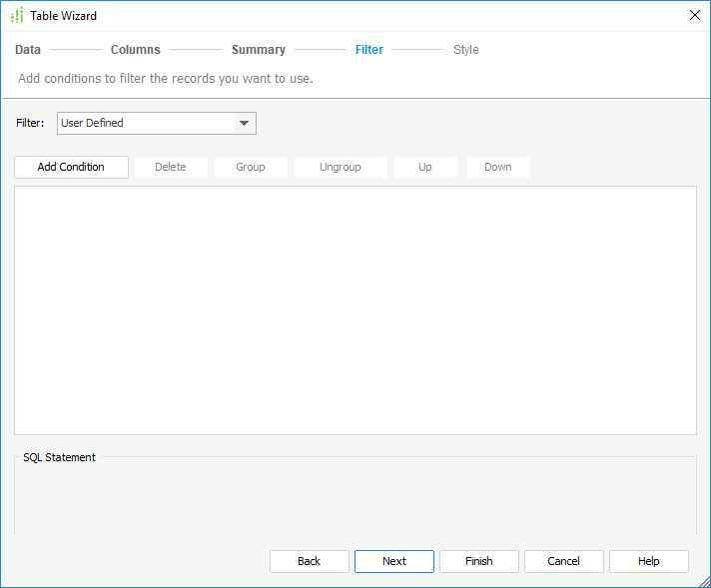Screen dimensions: 711x588
Task: Click inside the empty conditions list area
Action: point(355,309)
